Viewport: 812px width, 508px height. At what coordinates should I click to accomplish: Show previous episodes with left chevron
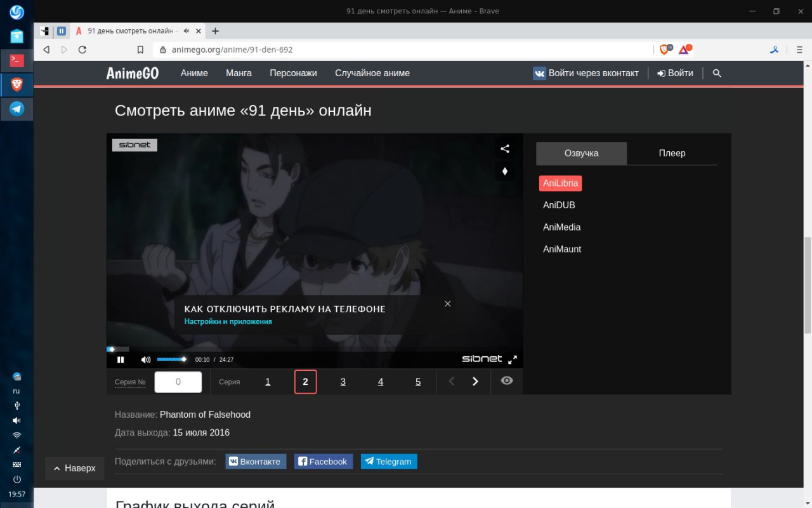(x=452, y=382)
